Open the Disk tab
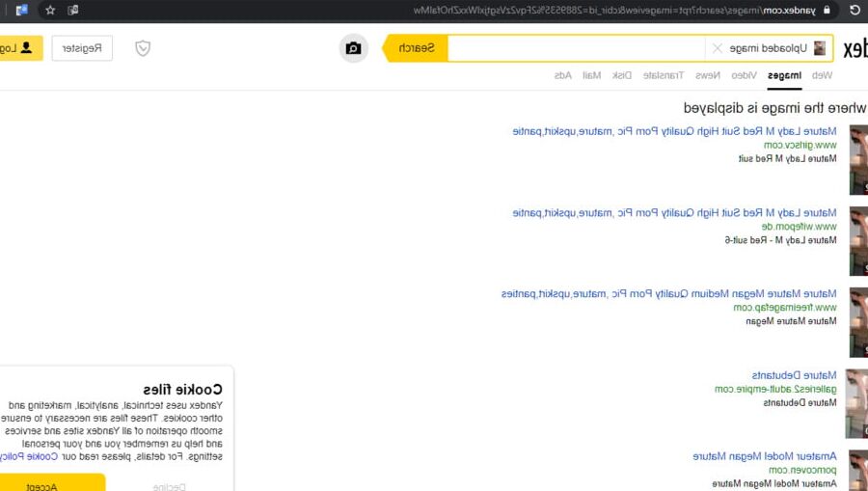868x491 pixels. (x=622, y=75)
